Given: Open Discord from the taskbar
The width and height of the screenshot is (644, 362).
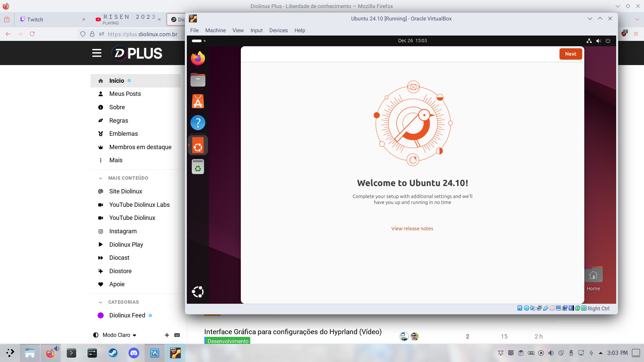Looking at the screenshot, I should coord(134,353).
